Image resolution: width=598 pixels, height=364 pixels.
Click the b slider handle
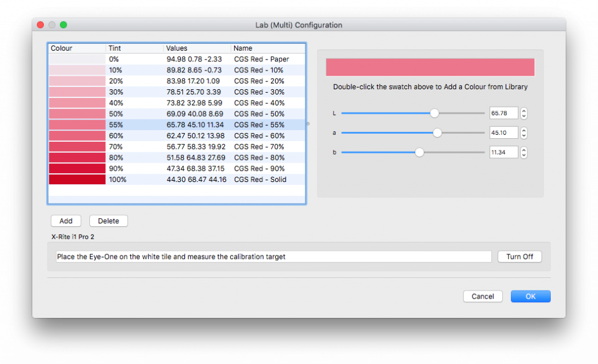click(419, 152)
